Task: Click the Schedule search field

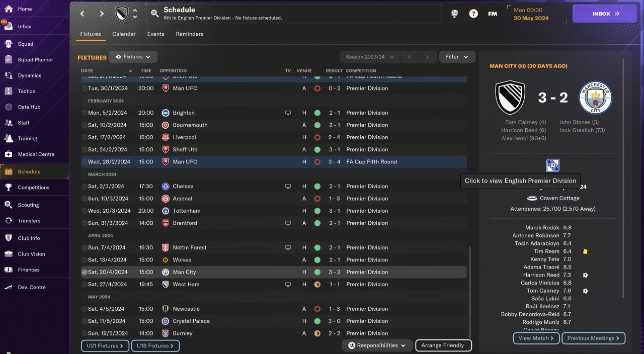Action: pyautogui.click(x=294, y=14)
